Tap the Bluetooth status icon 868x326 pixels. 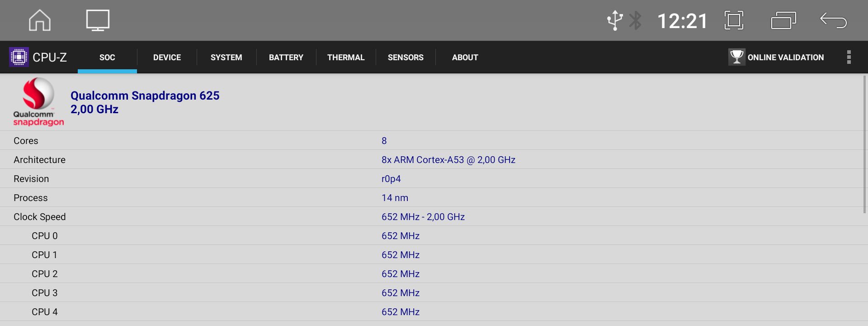click(x=636, y=20)
